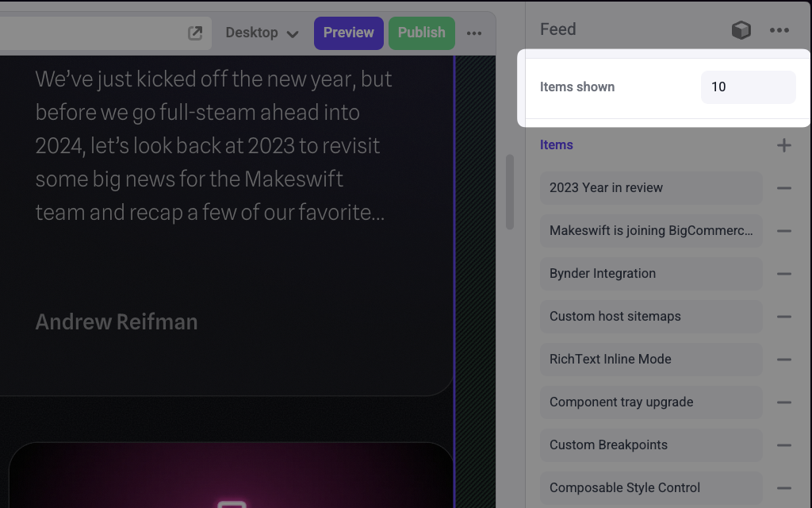Remove the Custom Breakpoints item
Screen dimensions: 812x508
pyautogui.click(x=784, y=445)
